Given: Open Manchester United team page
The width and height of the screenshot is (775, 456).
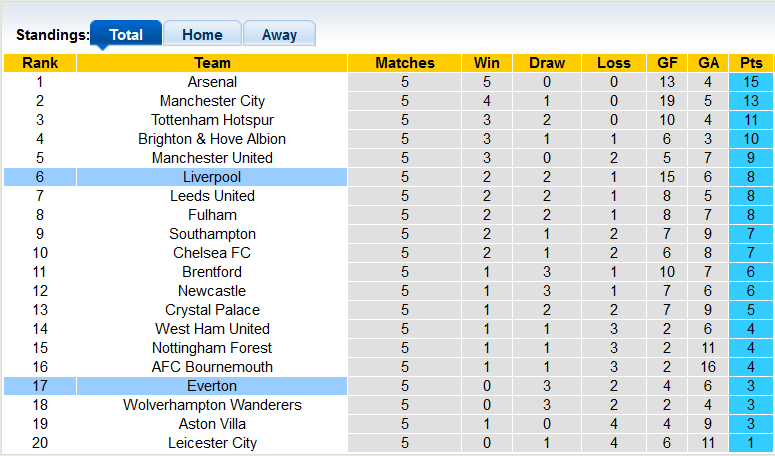Looking at the screenshot, I should point(212,158).
